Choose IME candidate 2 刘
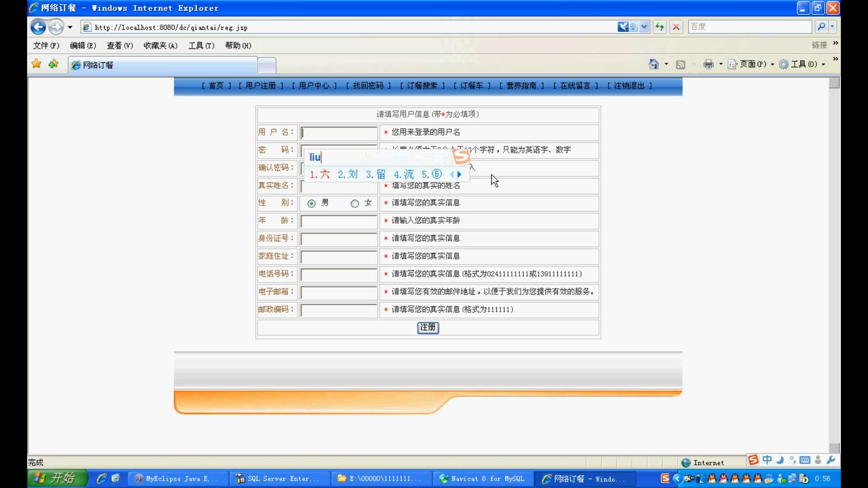Screen dimensions: 868x488 (348, 174)
